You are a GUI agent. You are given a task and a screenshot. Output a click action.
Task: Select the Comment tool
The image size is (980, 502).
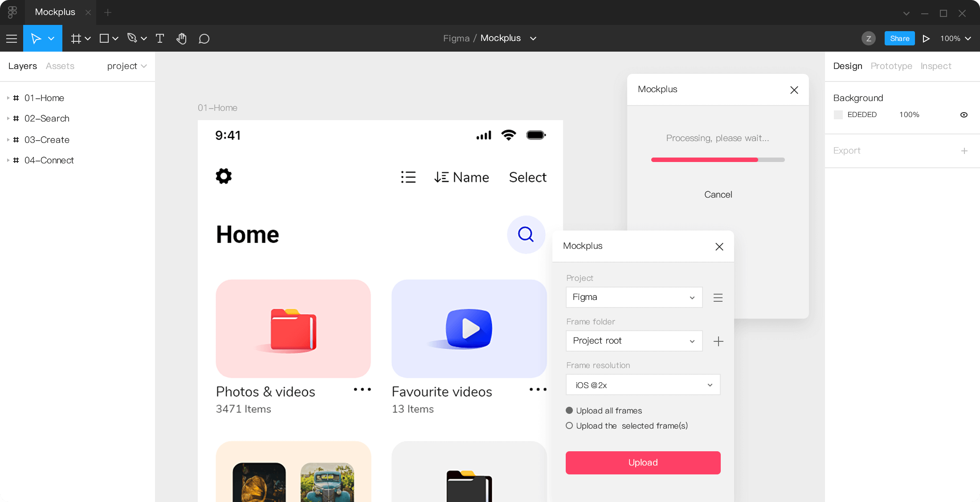[204, 39]
